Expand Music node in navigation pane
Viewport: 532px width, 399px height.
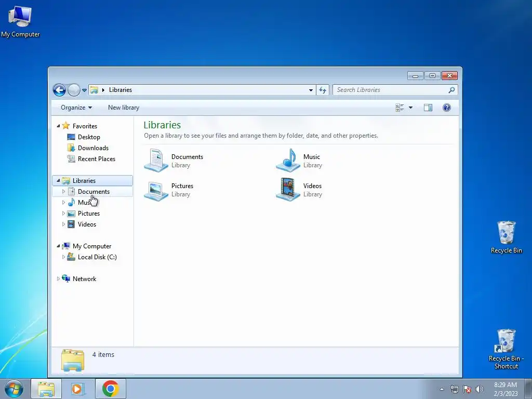click(63, 203)
